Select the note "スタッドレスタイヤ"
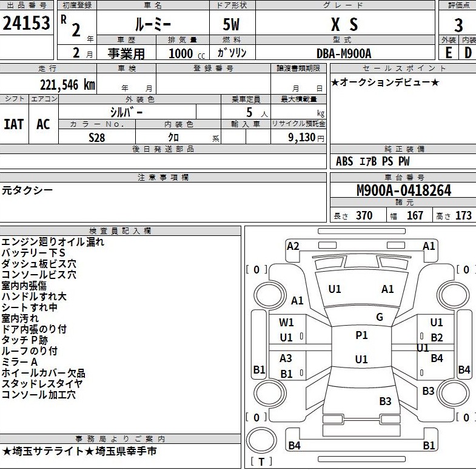Screen dimensions: 476x470 tap(42, 384)
